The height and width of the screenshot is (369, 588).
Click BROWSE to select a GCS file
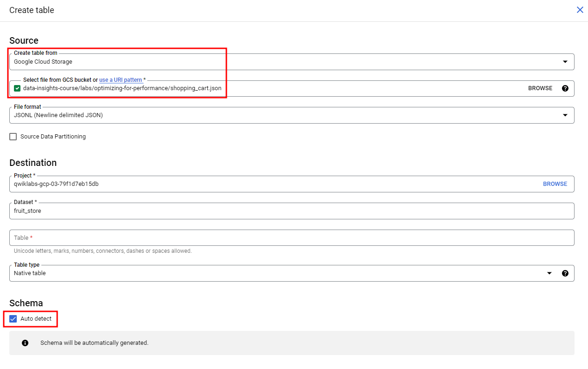(540, 88)
